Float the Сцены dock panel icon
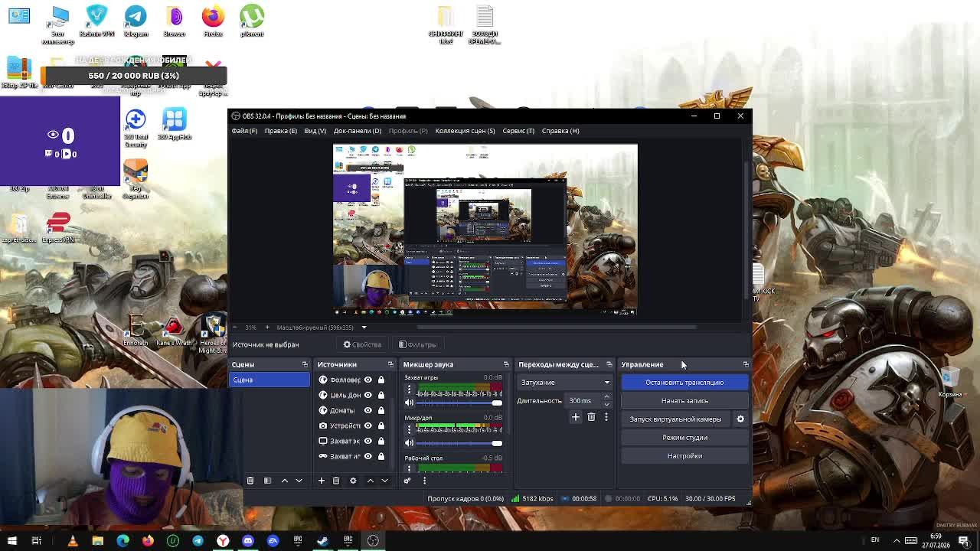The image size is (980, 551). tap(305, 364)
